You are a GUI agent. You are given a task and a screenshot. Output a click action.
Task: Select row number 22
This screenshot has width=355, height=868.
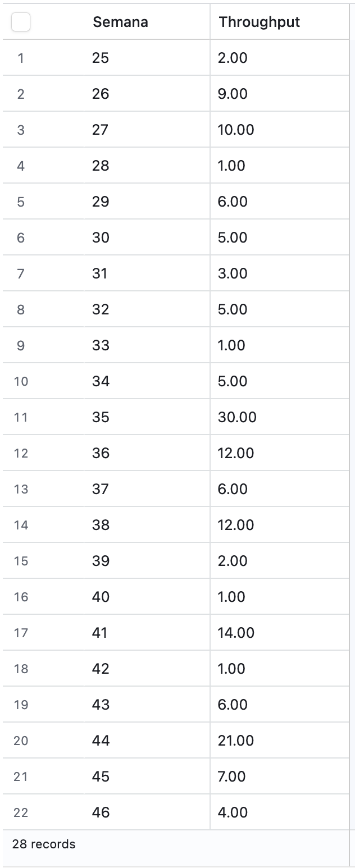(x=21, y=812)
